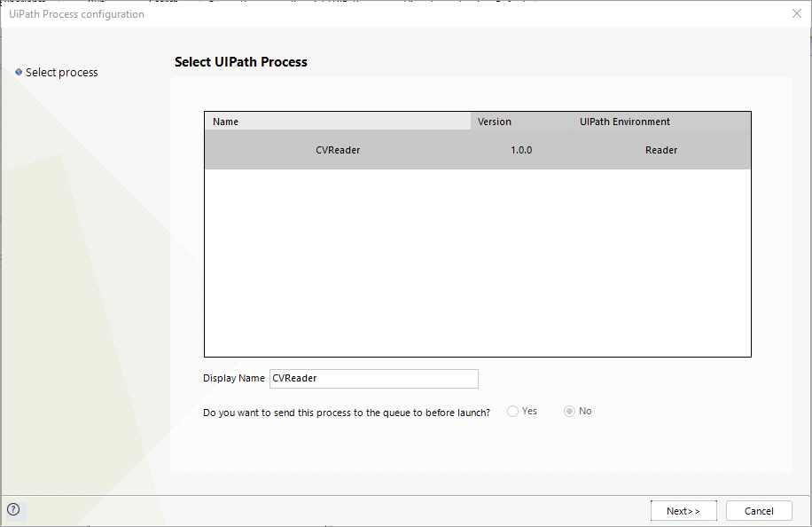Focus the Display Name input field
The image size is (812, 527).
[x=374, y=378]
